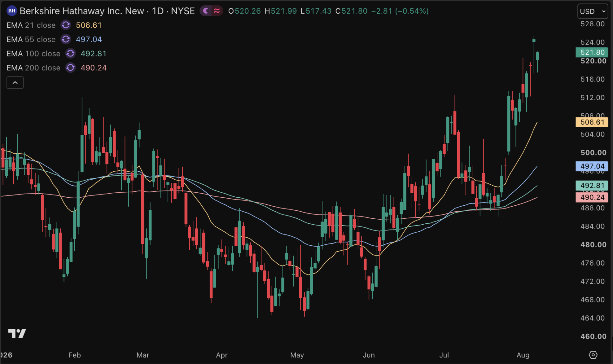This screenshot has width=613, height=364.
Task: Select the EMA 100 close legend label
Action: [33, 54]
